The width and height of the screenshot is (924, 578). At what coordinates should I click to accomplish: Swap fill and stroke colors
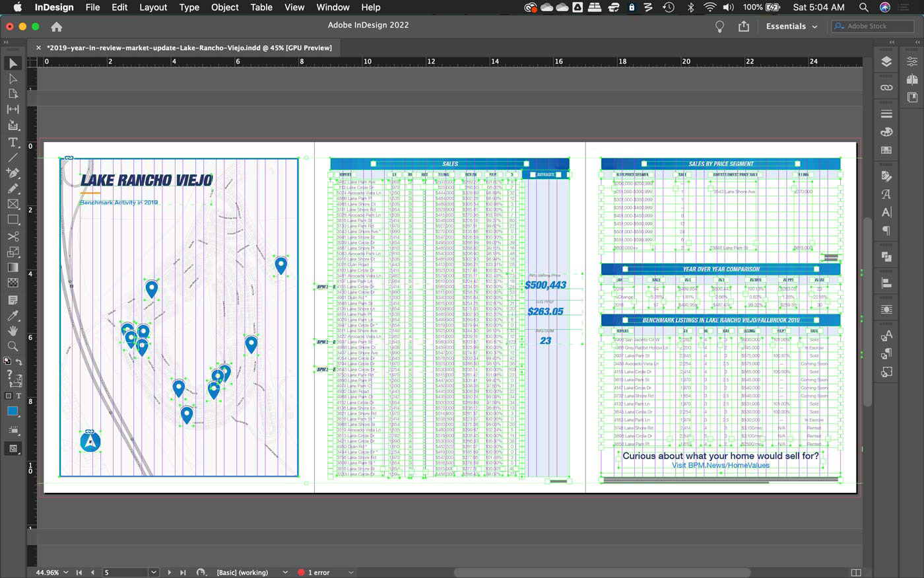18,361
